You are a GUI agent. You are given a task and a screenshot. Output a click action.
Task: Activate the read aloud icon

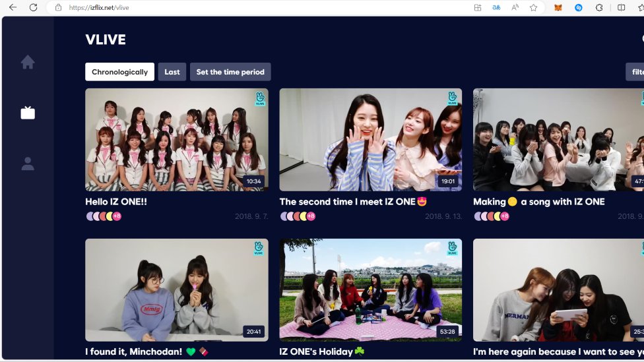(x=515, y=7)
